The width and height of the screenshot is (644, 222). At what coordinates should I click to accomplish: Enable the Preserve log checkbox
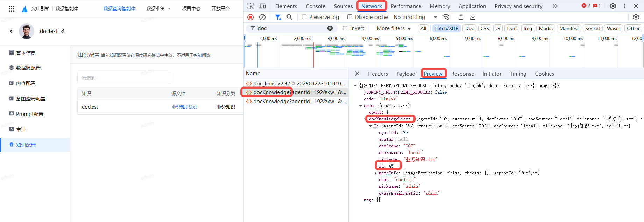point(304,17)
